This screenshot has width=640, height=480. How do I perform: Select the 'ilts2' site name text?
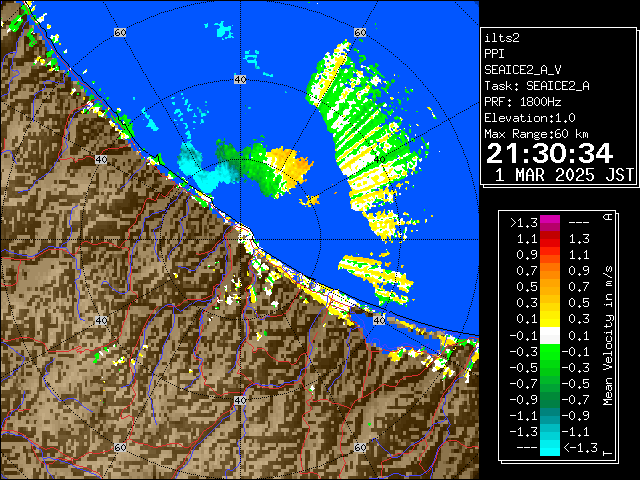502,38
